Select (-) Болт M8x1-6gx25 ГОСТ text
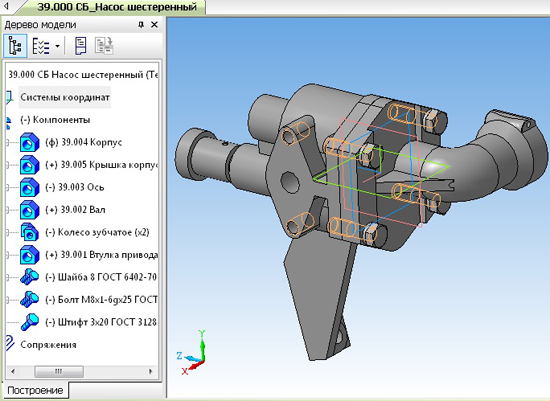550x401 pixels. 101,300
